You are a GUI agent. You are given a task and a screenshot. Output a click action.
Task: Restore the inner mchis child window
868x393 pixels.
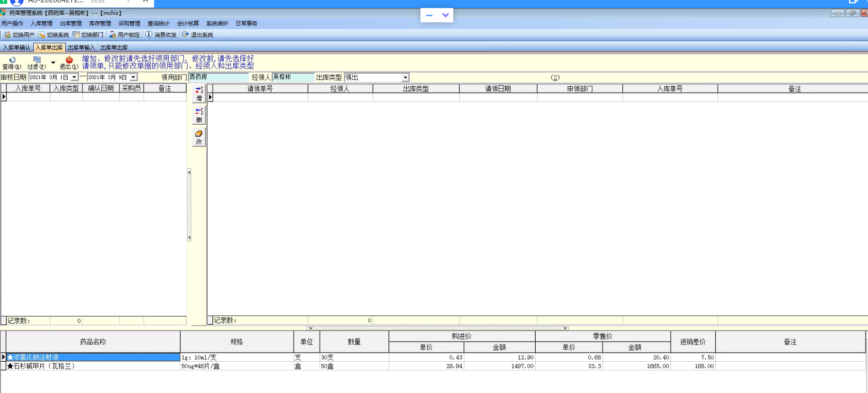tap(852, 13)
